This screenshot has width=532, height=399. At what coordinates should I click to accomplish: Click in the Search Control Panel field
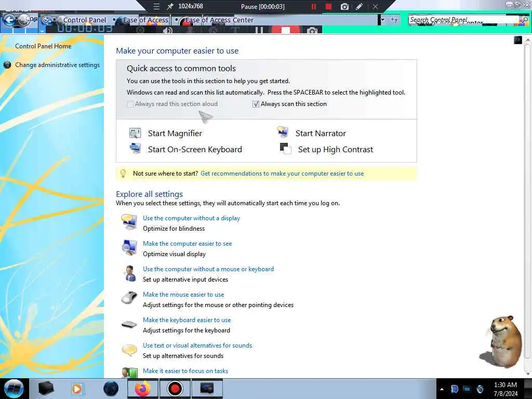pos(464,20)
